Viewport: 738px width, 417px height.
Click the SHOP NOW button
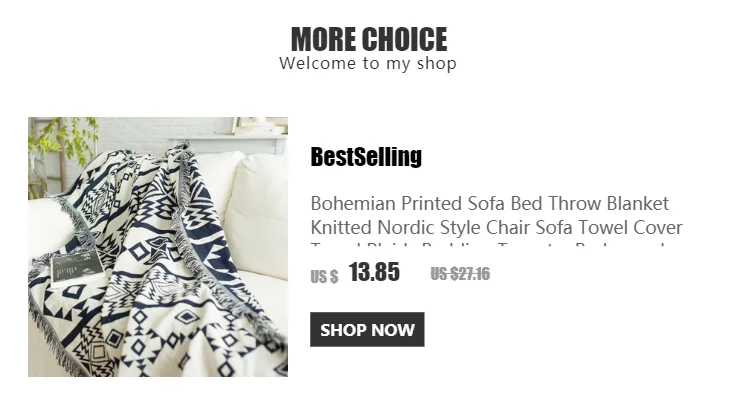(367, 329)
